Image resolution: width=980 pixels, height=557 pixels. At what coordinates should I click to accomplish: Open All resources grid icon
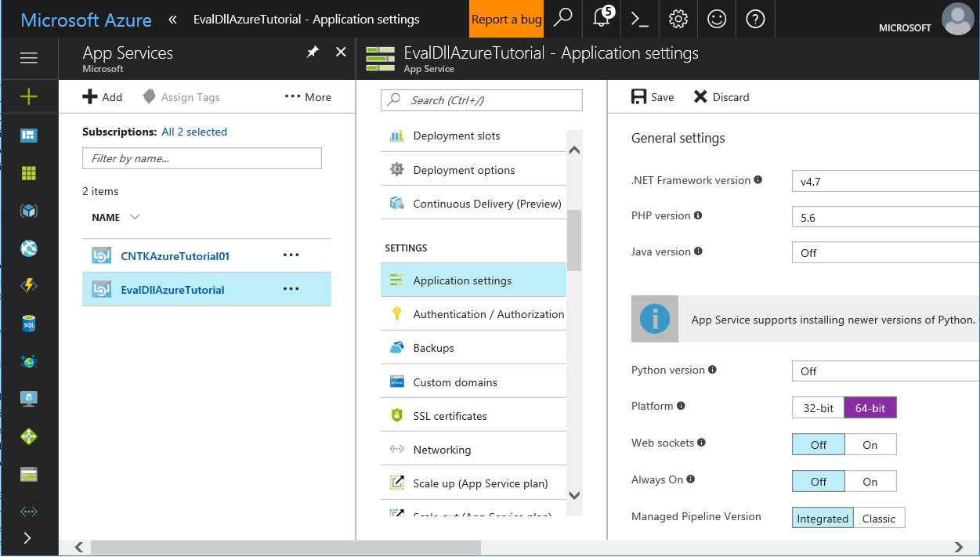[x=29, y=173]
